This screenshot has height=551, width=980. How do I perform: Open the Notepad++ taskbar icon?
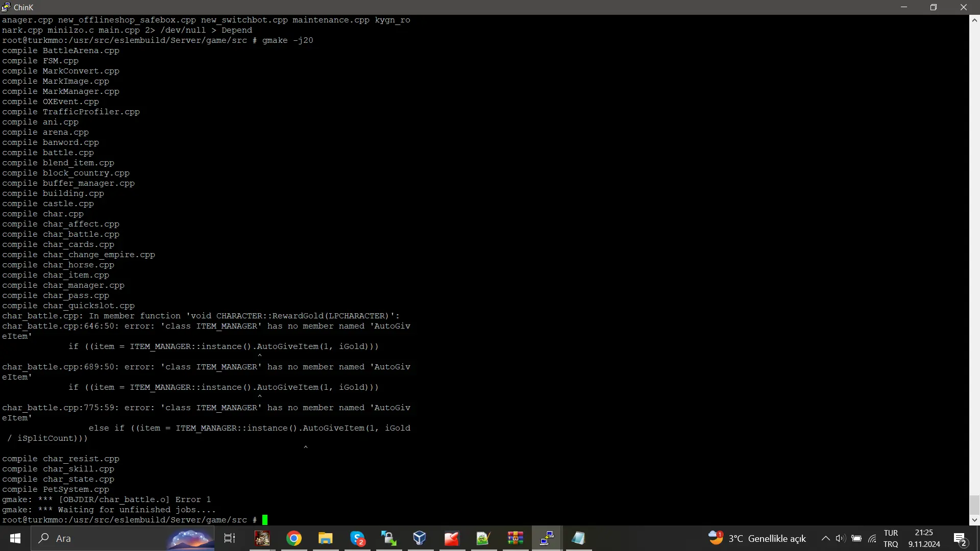pos(483,538)
